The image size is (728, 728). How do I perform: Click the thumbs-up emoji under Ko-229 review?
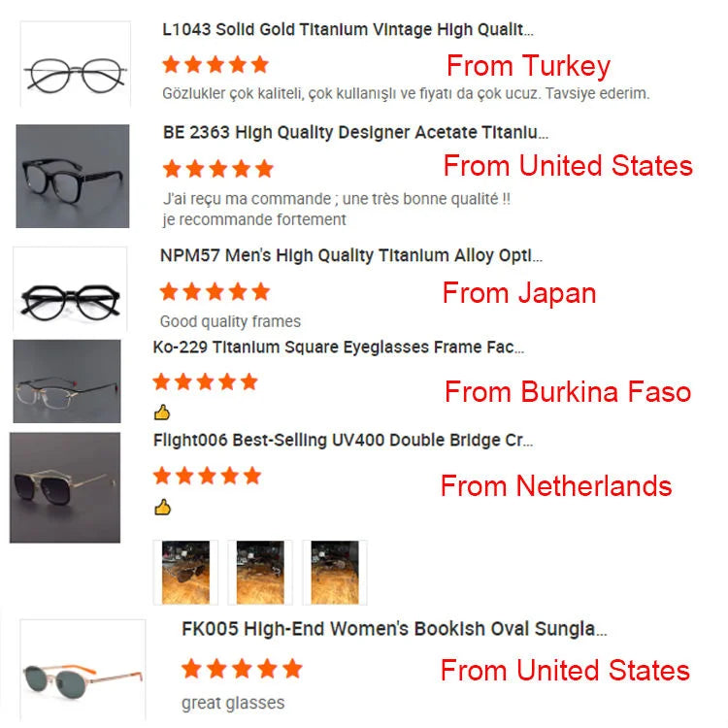162,413
